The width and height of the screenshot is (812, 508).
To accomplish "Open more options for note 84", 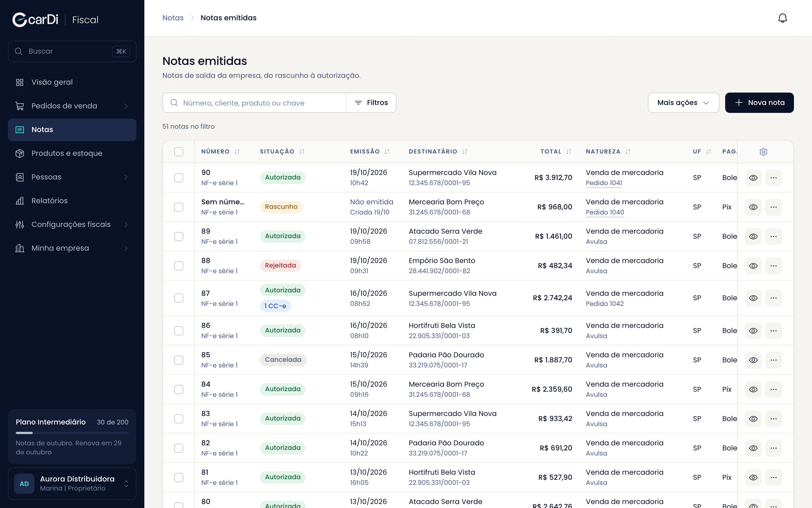I will [773, 389].
